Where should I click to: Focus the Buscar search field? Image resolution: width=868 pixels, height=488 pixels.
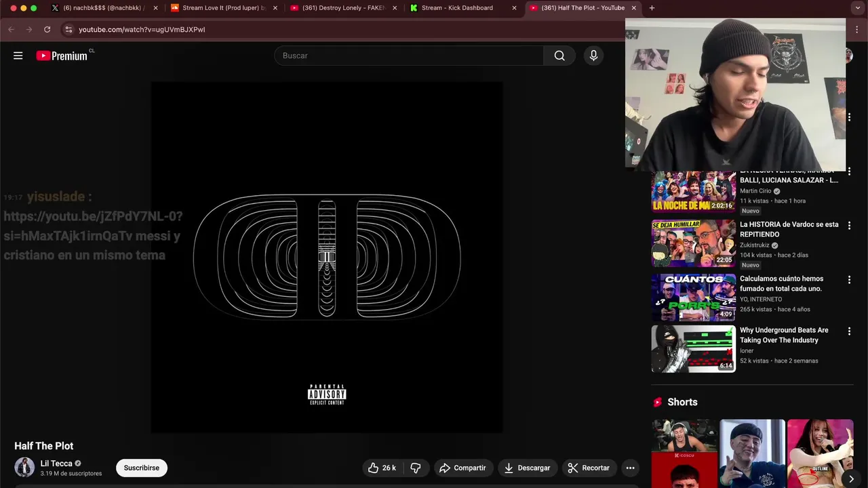(409, 56)
